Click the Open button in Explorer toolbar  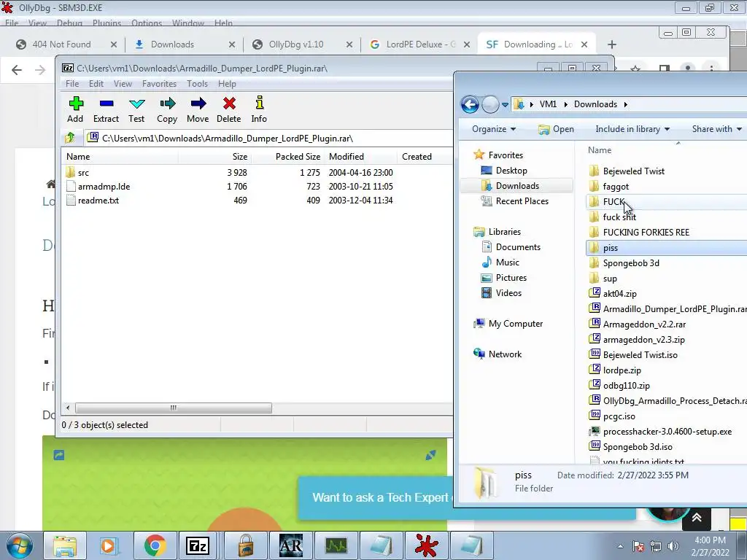[x=556, y=129]
